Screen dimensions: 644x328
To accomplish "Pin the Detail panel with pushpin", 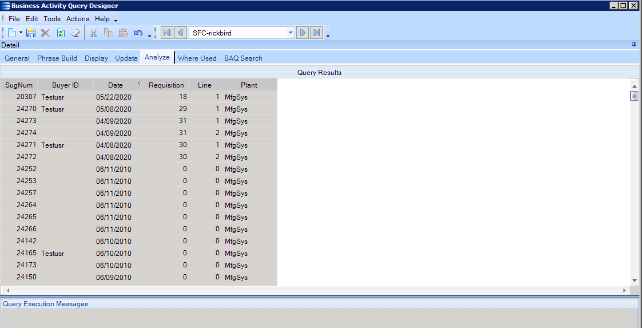I will (634, 45).
